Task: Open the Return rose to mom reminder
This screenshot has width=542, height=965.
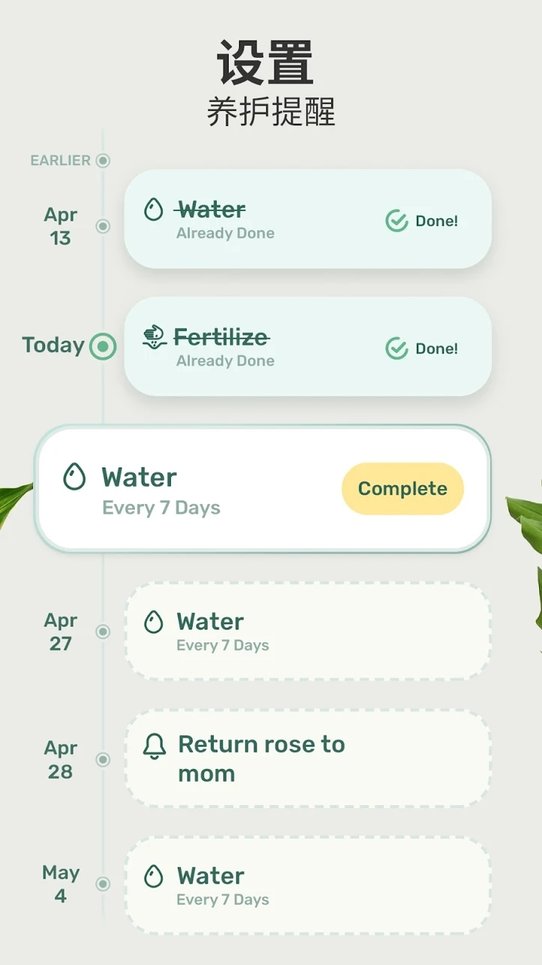Action: (x=308, y=758)
